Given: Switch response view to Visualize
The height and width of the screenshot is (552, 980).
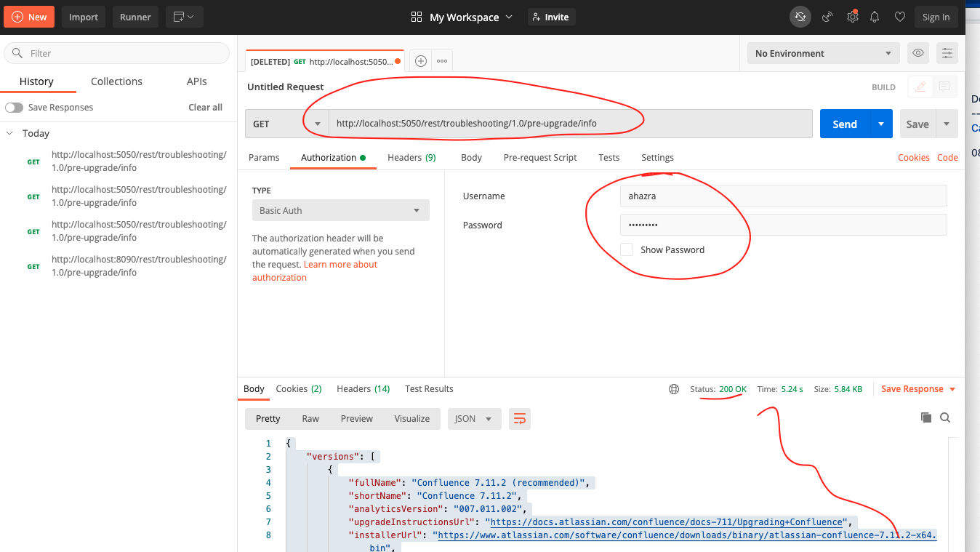Looking at the screenshot, I should coord(412,418).
